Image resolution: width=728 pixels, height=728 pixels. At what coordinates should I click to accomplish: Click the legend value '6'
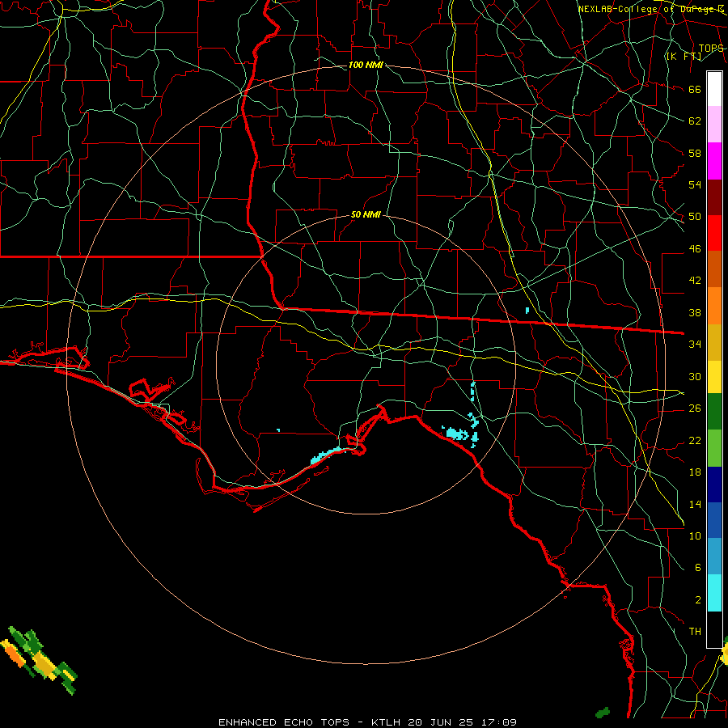coord(697,568)
